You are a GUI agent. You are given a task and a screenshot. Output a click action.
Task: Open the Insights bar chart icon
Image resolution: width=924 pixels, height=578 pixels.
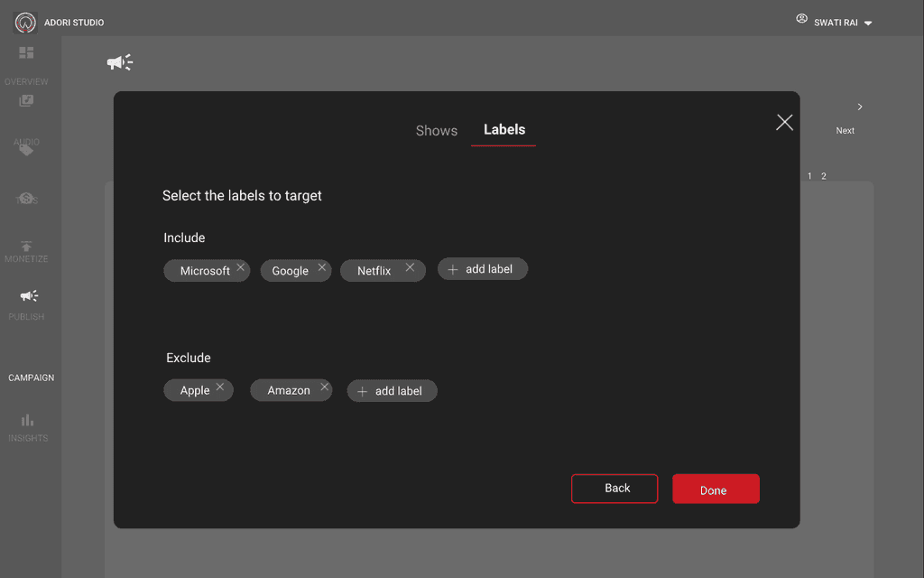point(27,420)
